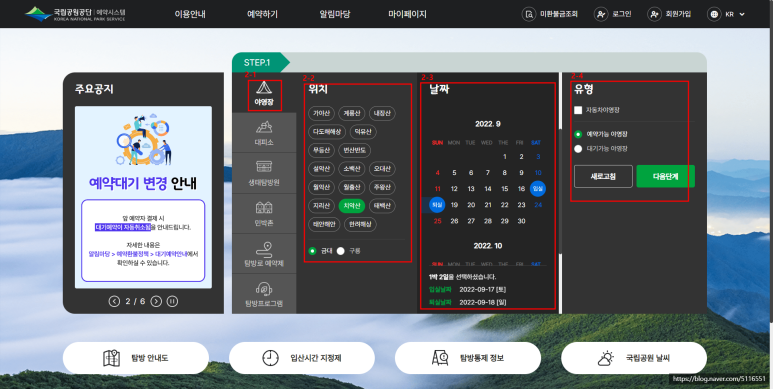Choose 월악산 location chip
Viewport: 773px width, 389px height.
tap(321, 187)
